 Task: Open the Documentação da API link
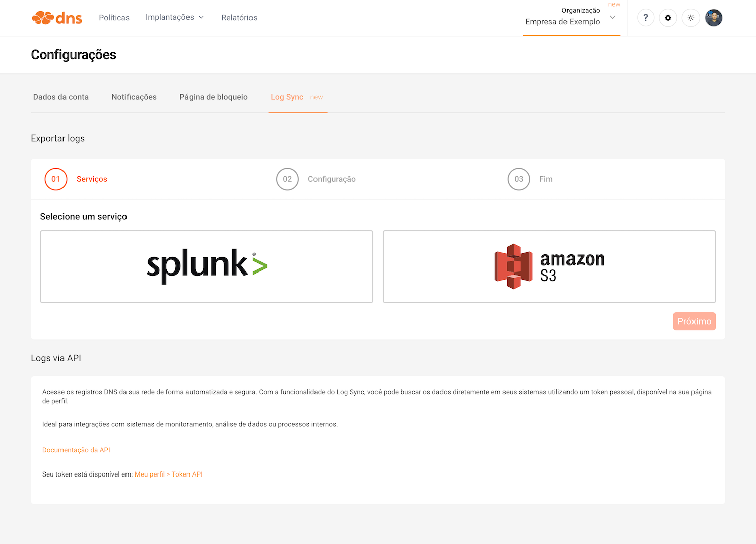point(76,450)
